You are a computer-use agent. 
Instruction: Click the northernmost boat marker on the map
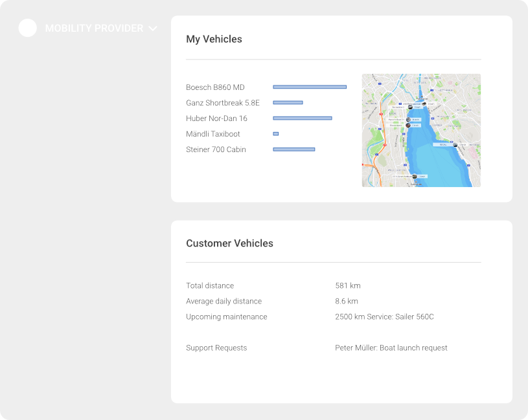(x=424, y=103)
